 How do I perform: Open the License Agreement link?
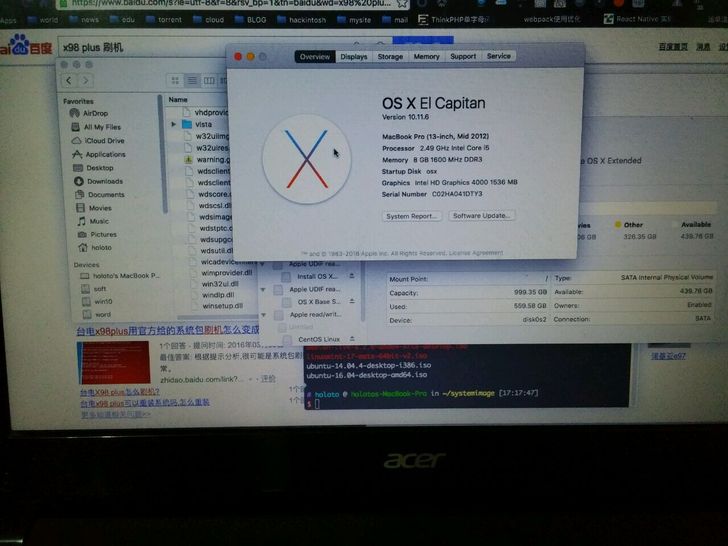pos(476,253)
